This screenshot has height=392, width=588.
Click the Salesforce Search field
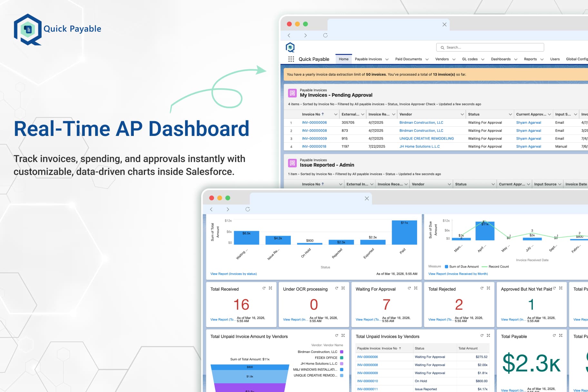490,47
